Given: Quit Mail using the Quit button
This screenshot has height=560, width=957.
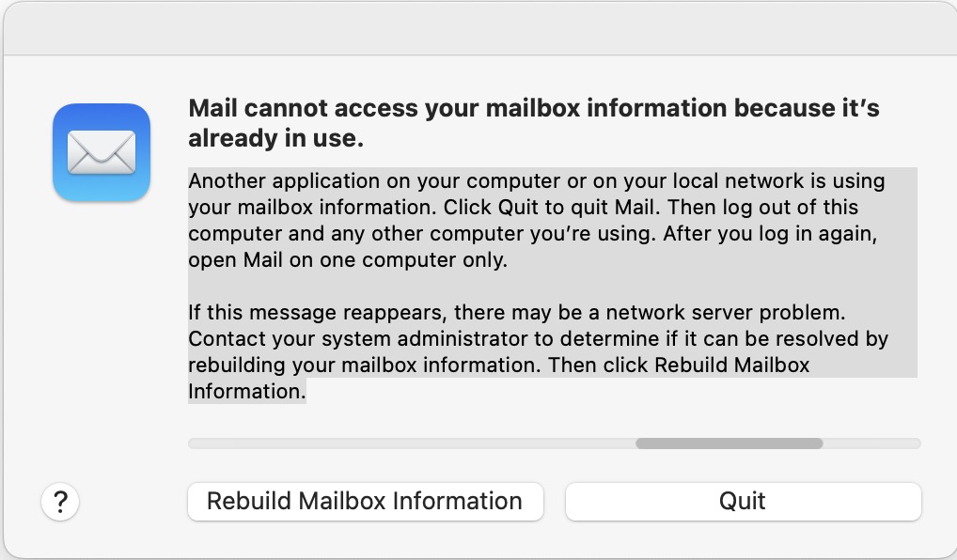Looking at the screenshot, I should tap(743, 502).
